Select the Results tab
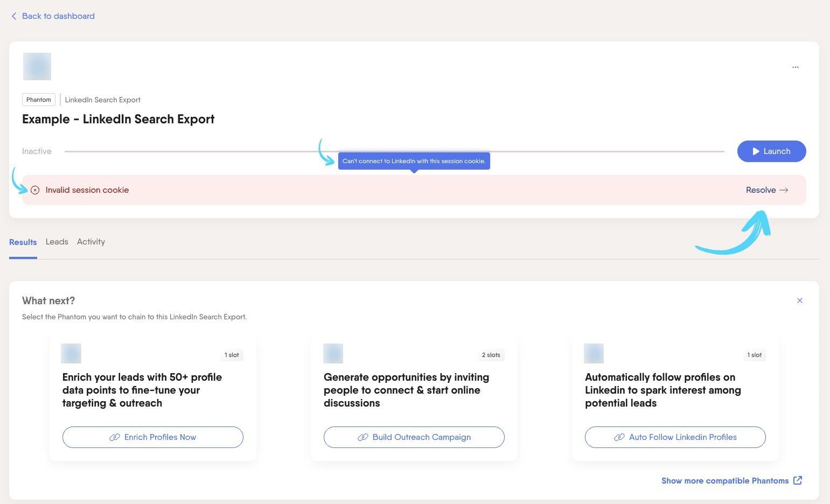This screenshot has height=504, width=830. click(23, 242)
